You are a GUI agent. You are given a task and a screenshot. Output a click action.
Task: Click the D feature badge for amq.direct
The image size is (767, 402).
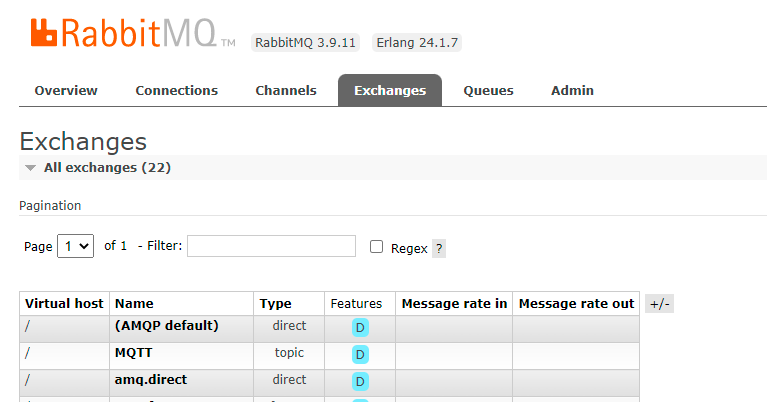click(360, 381)
